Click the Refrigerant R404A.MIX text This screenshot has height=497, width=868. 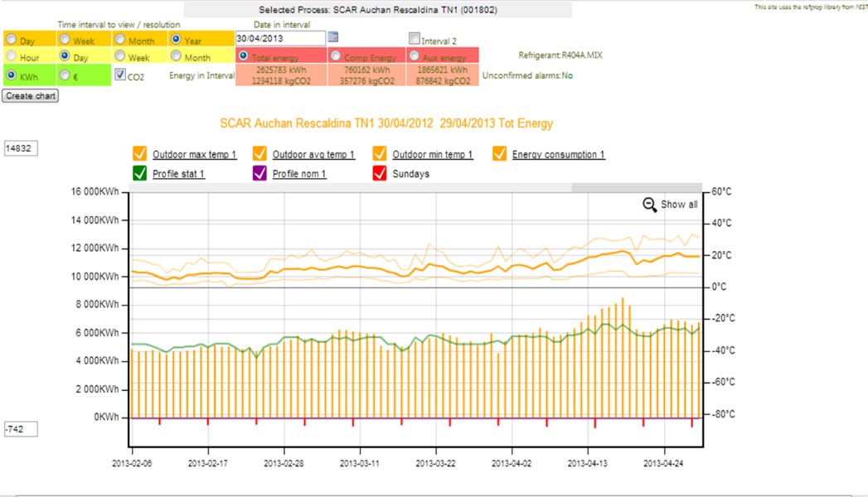(x=560, y=55)
